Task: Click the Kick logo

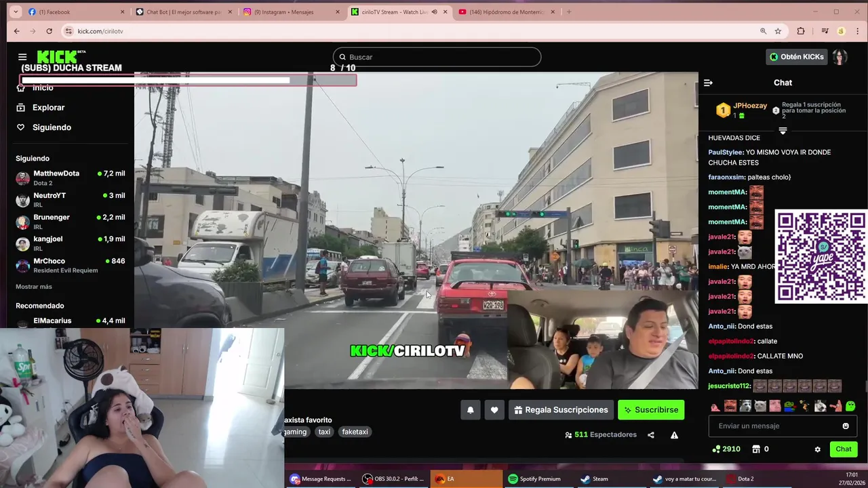Action: (58, 56)
